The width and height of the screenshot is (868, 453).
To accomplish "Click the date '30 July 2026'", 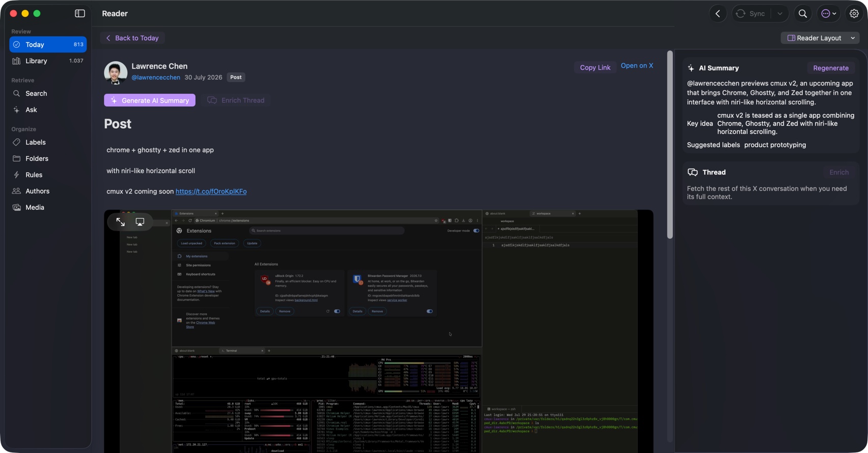I will [x=203, y=77].
